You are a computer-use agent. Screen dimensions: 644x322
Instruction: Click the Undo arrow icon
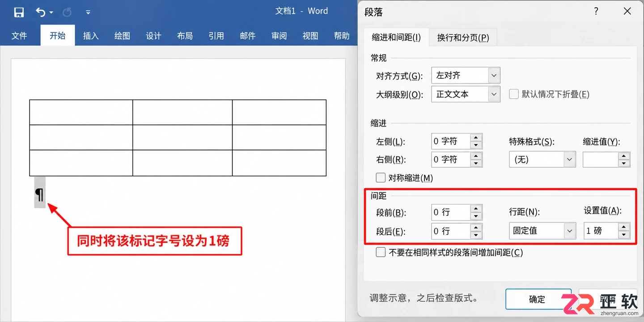pos(41,13)
